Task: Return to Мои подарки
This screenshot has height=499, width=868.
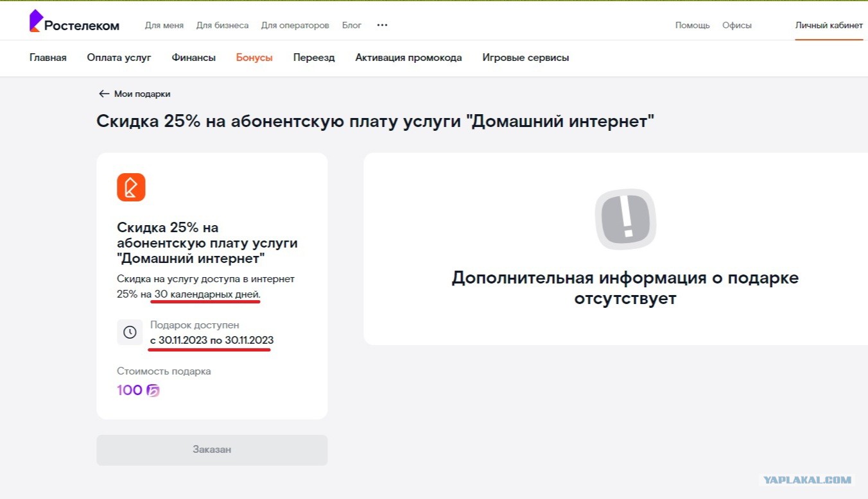Action: [x=142, y=94]
